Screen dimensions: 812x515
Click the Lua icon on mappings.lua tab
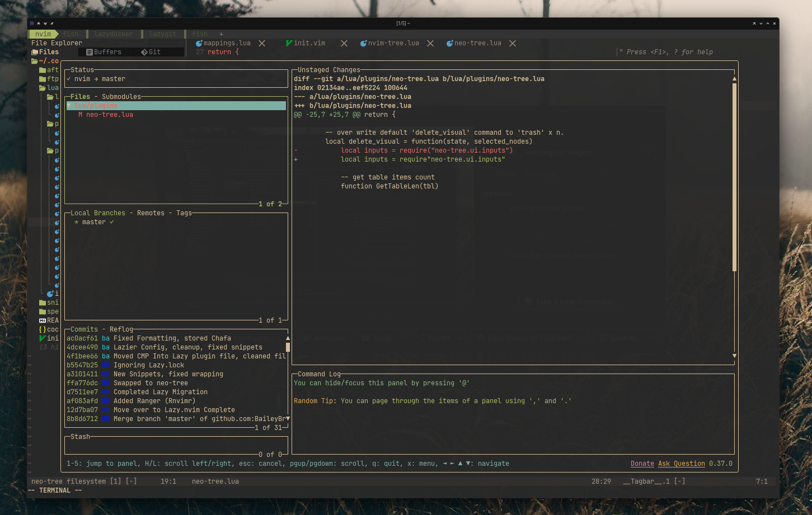[199, 44]
